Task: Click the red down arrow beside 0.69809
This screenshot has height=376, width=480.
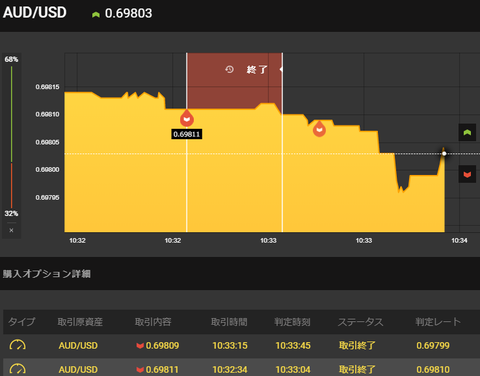Action: [x=140, y=346]
